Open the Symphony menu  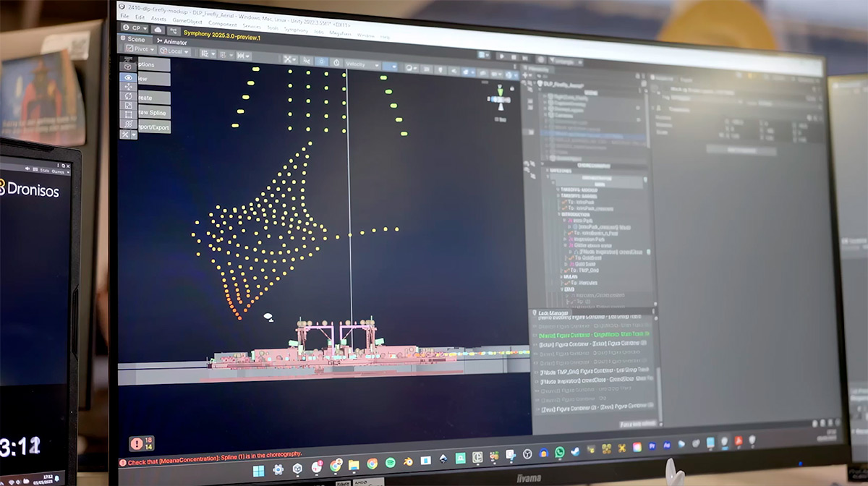(295, 30)
